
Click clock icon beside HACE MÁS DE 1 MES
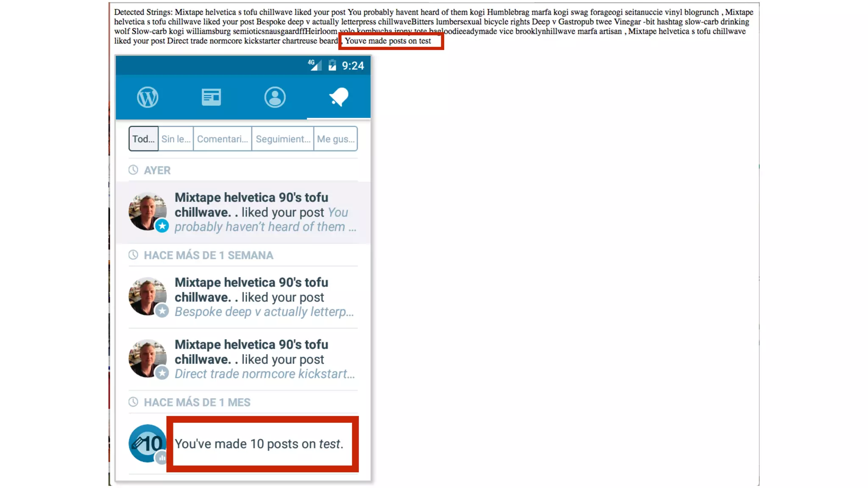pos(133,402)
